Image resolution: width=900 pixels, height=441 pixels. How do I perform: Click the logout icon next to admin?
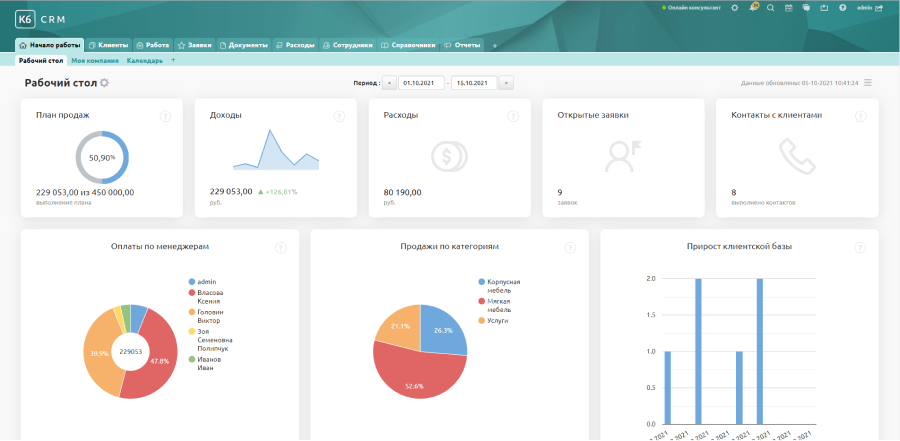879,8
